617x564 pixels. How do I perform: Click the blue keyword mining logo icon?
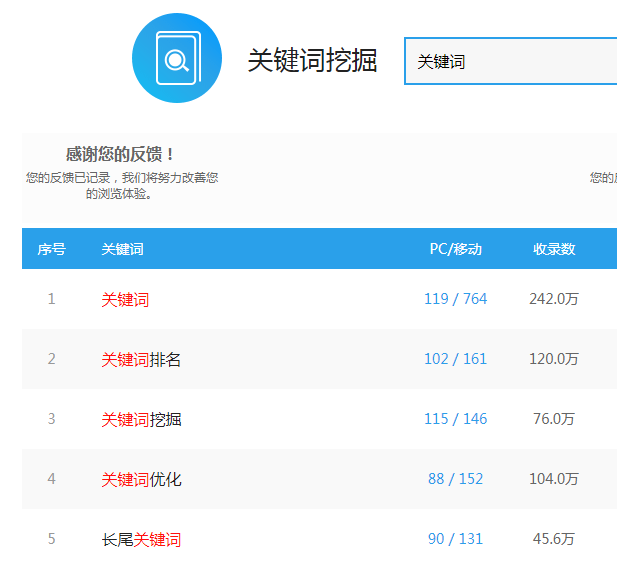pyautogui.click(x=177, y=58)
